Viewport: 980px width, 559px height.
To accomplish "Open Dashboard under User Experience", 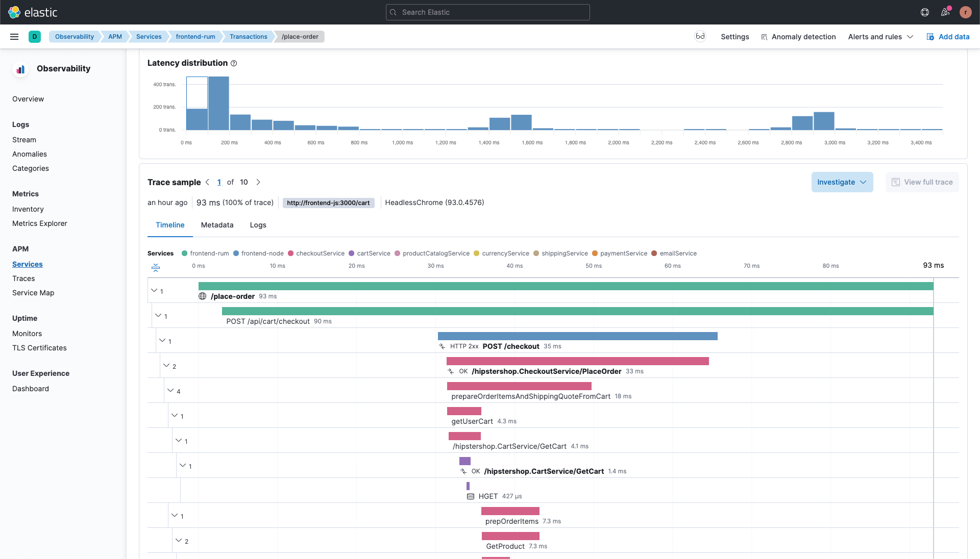I will point(31,389).
